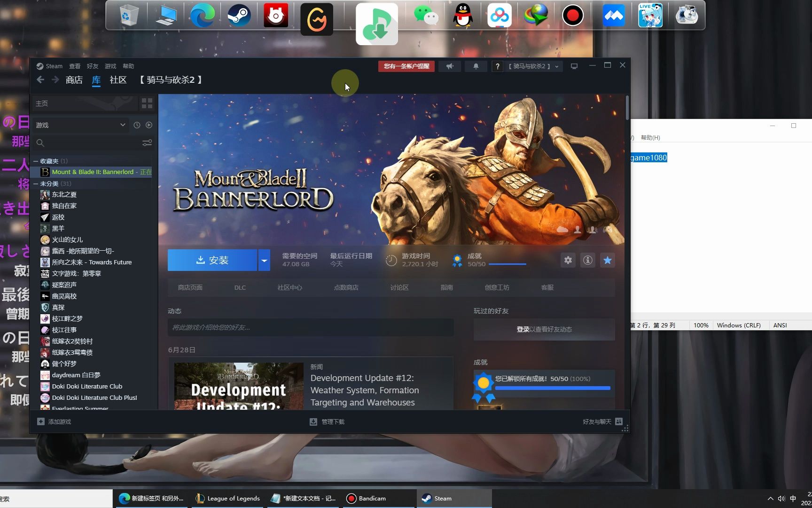Image resolution: width=812 pixels, height=508 pixels.
Task: Open the 好友 friends menu
Action: [93, 66]
